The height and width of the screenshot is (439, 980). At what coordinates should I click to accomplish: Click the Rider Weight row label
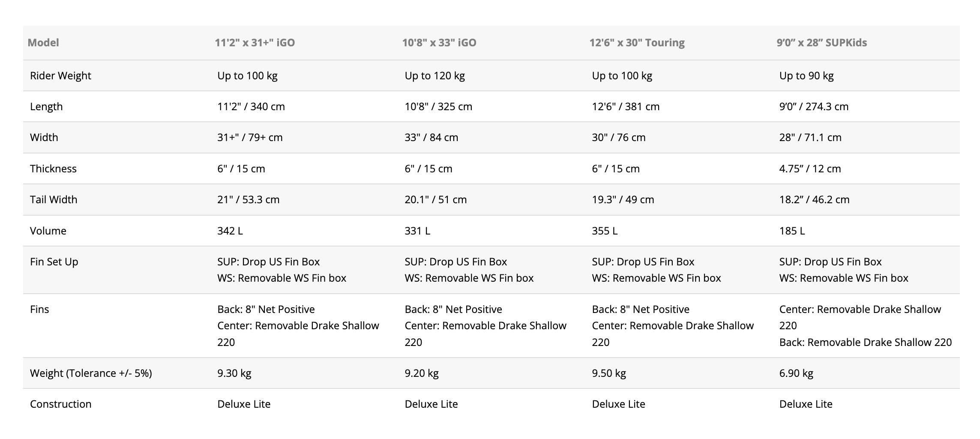click(x=60, y=75)
